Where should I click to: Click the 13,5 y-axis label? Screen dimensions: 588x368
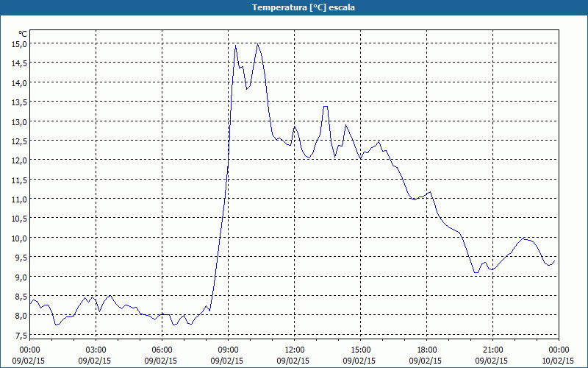pyautogui.click(x=19, y=102)
